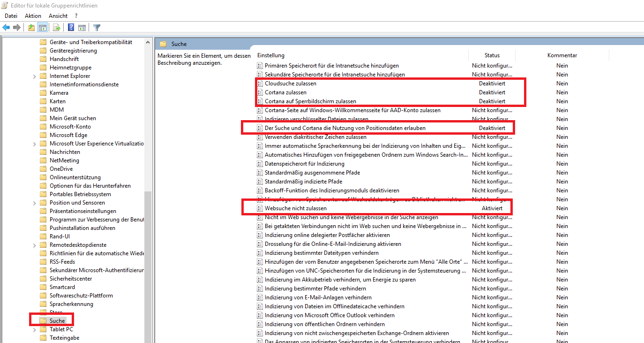Click the icon beside Indizierung bestimmter Dateitypen verhindern
The image size is (644, 343).
click(x=260, y=253)
